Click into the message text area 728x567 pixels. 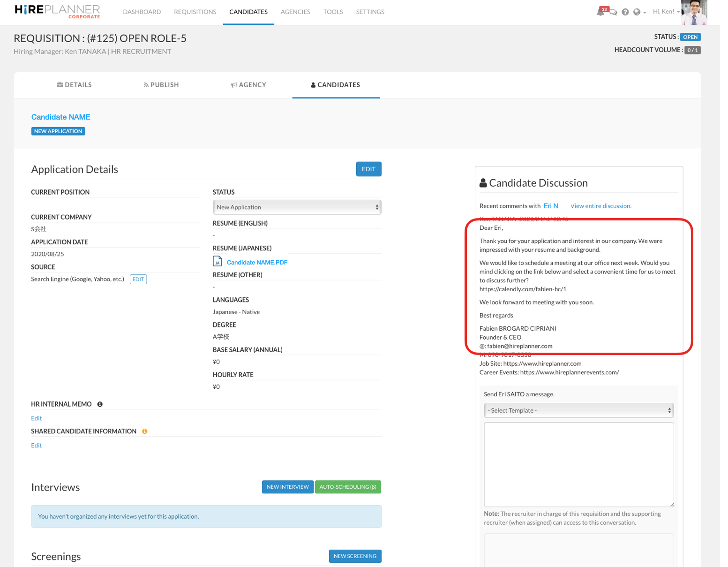578,464
